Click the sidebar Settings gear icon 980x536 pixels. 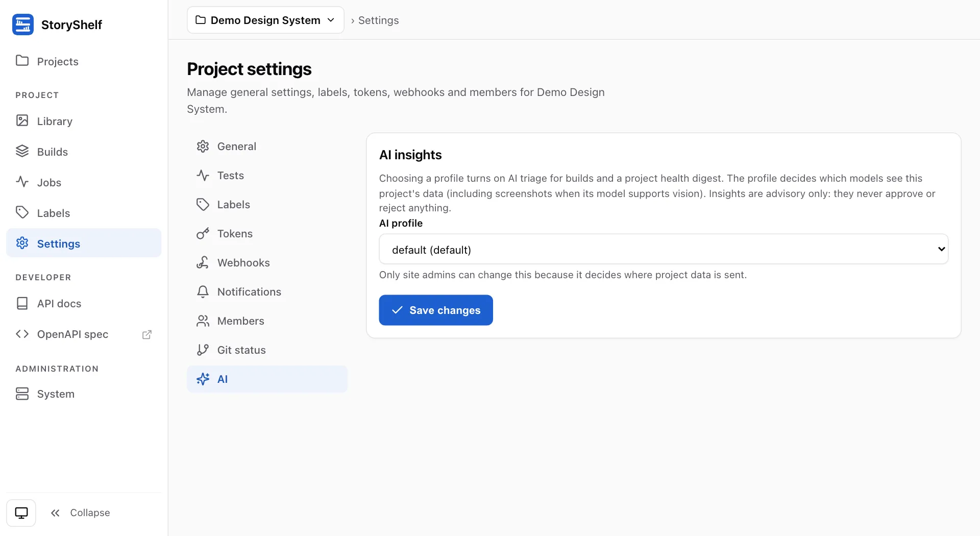point(22,243)
